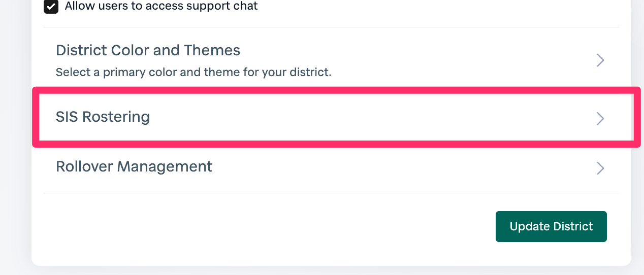Click the right-arrow icon on the themes row
This screenshot has height=275, width=644.
pyautogui.click(x=600, y=60)
